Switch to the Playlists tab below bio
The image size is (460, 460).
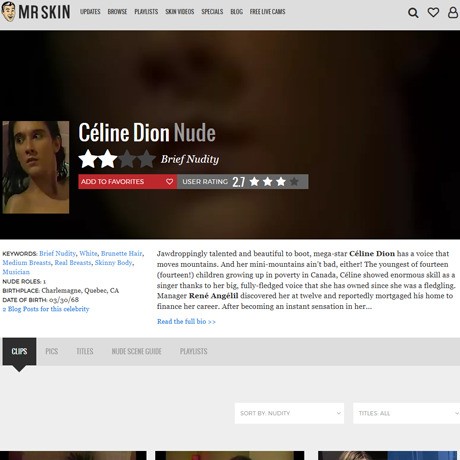tap(194, 351)
